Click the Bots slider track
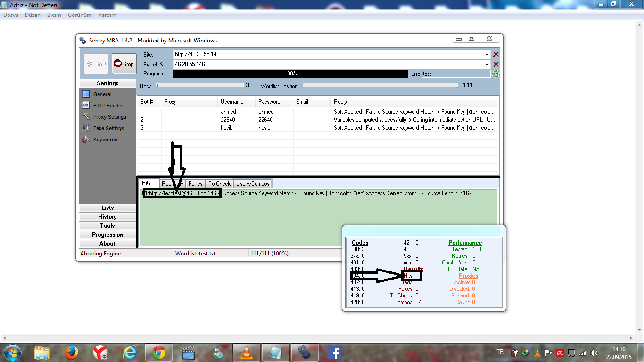Screen dimensions: 644x362 coord(200,86)
